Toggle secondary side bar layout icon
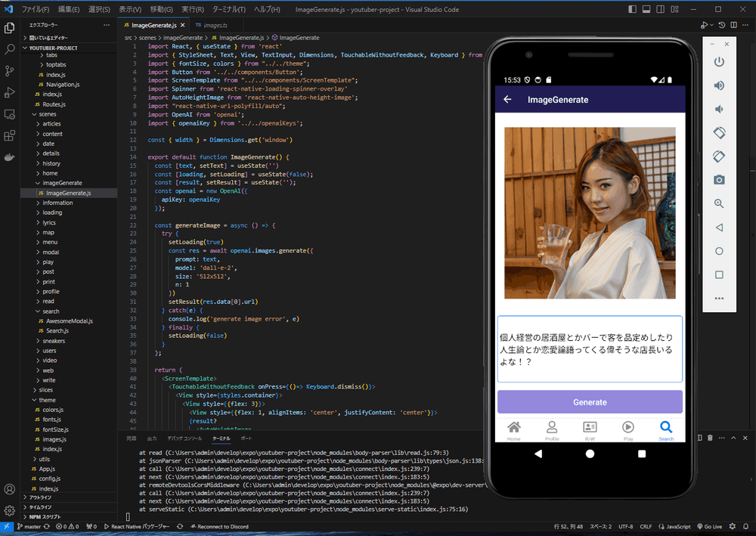The height and width of the screenshot is (536, 756). pyautogui.click(x=661, y=9)
